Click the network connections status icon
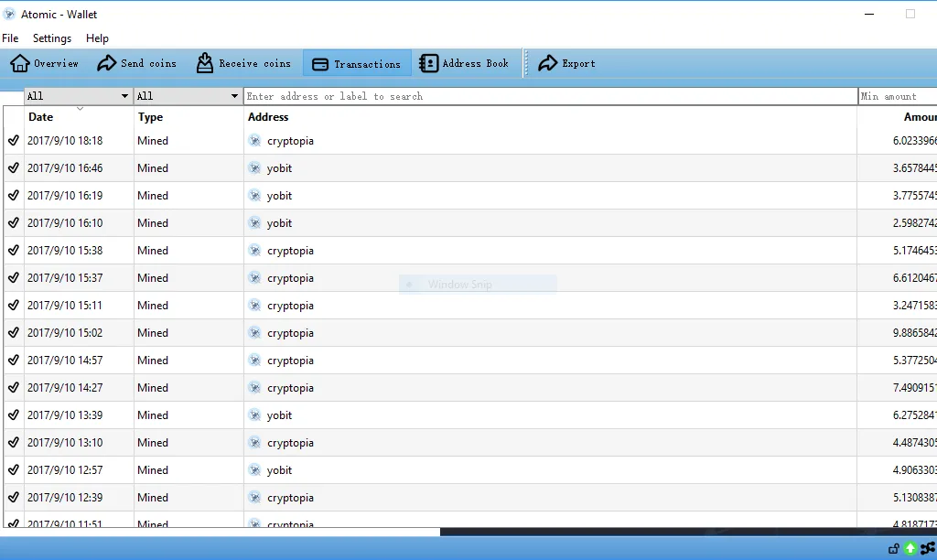The height and width of the screenshot is (560, 937). 928,548
